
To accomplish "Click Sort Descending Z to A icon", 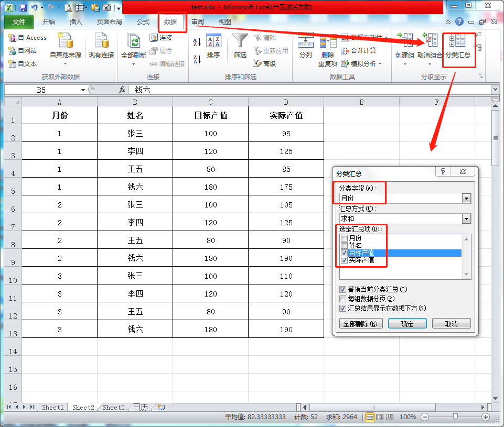I will 197,59.
